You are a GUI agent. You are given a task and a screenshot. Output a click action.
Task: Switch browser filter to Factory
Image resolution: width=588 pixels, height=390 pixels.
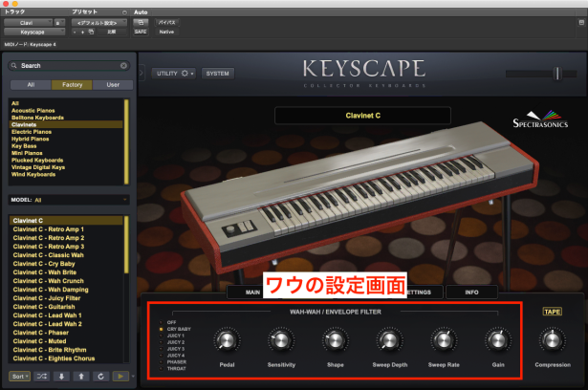pos(72,85)
